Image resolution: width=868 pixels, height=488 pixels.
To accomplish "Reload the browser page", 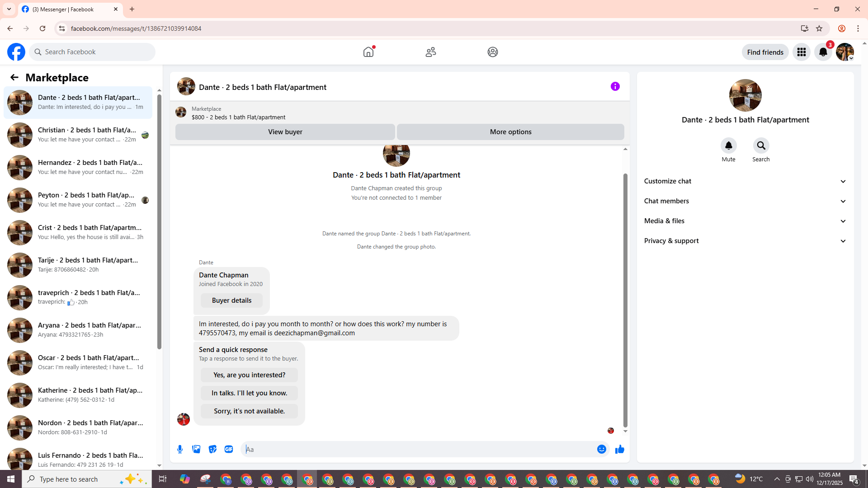I will click(42, 28).
